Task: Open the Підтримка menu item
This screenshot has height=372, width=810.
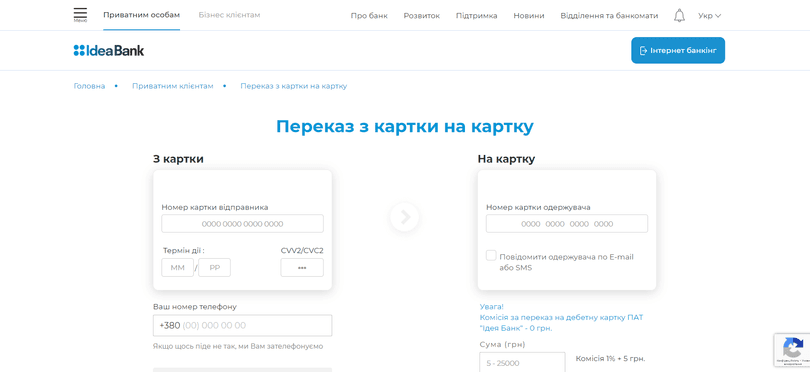Action: point(476,16)
